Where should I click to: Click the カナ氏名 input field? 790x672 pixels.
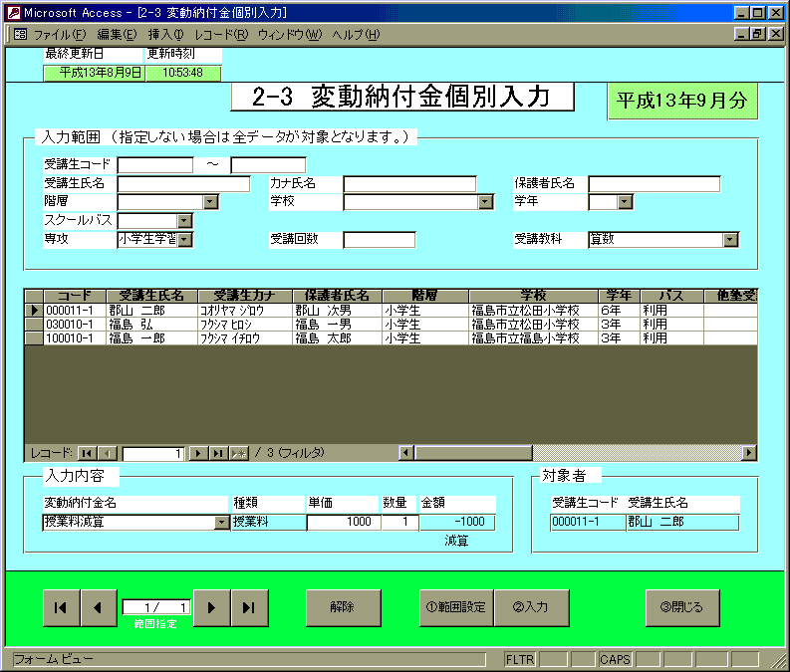coord(409,184)
